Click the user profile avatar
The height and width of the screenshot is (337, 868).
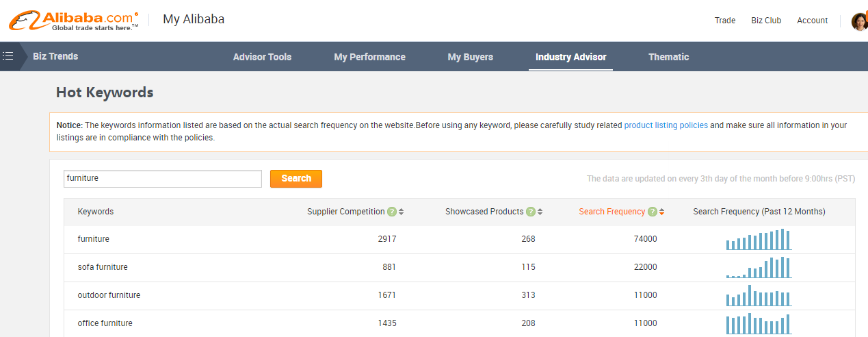(x=859, y=21)
